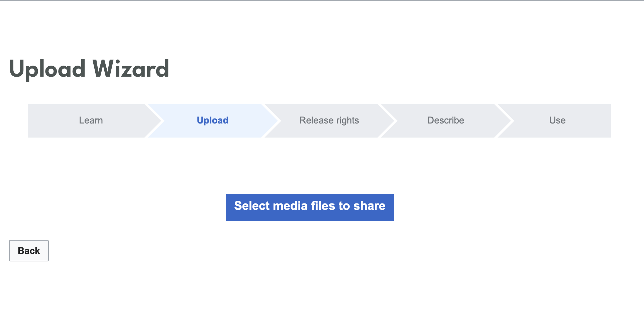Click the chevron between Upload and Release rights
The height and width of the screenshot is (330, 644).
point(272,120)
